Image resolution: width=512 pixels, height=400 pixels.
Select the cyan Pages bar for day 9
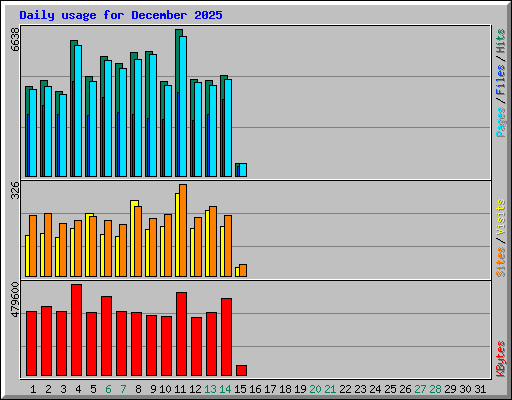(x=153, y=115)
